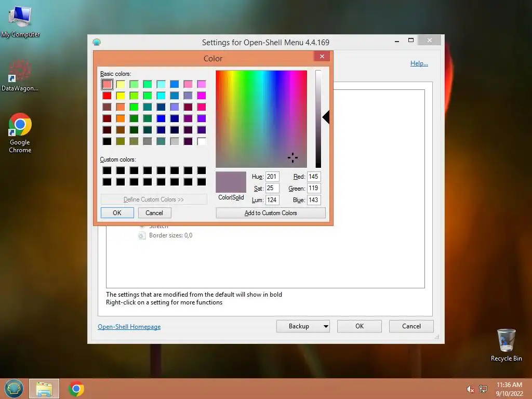Confirm the color with the dialog OK button
The width and height of the screenshot is (532, 399).
117,212
